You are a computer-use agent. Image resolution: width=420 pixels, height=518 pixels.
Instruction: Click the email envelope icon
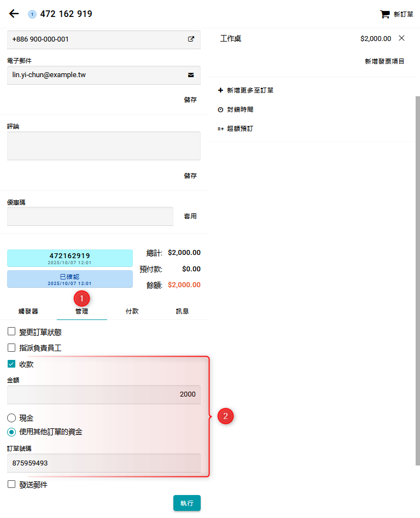click(191, 75)
